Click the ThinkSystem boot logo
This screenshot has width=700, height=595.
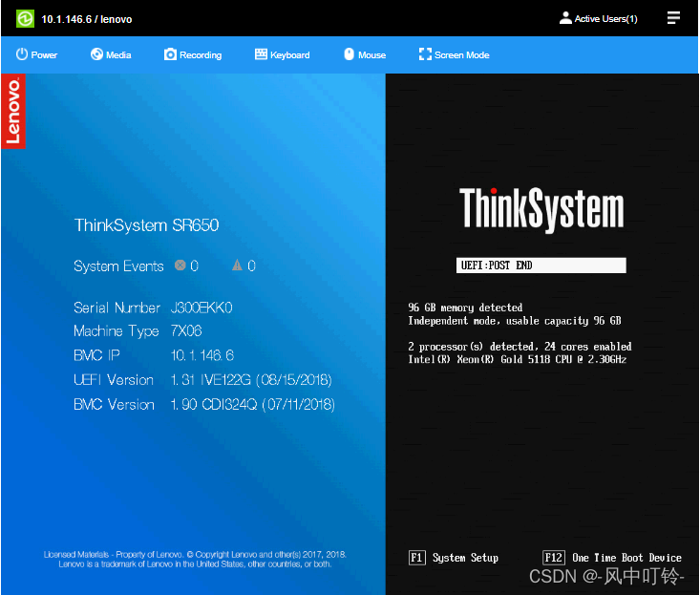541,209
